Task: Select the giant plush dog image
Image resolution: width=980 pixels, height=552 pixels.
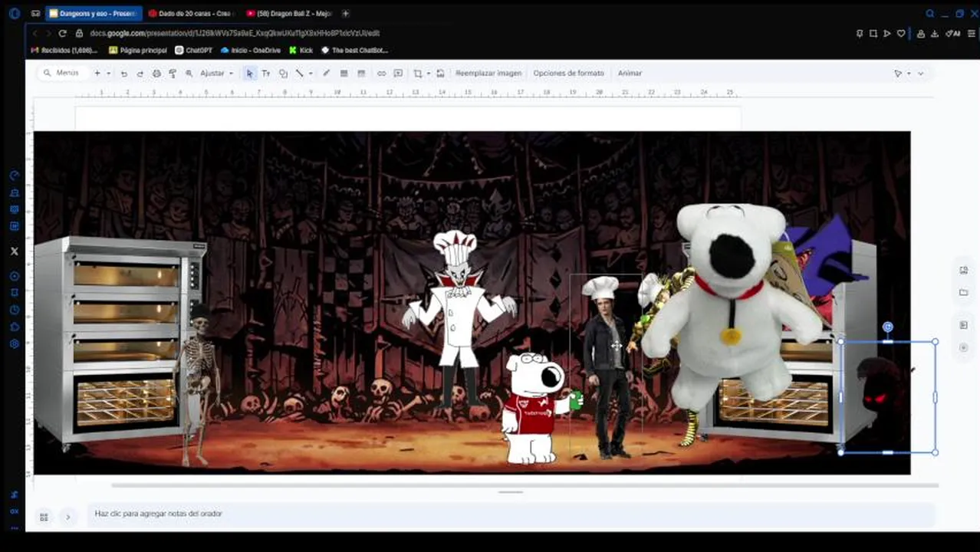Action: pyautogui.click(x=732, y=305)
